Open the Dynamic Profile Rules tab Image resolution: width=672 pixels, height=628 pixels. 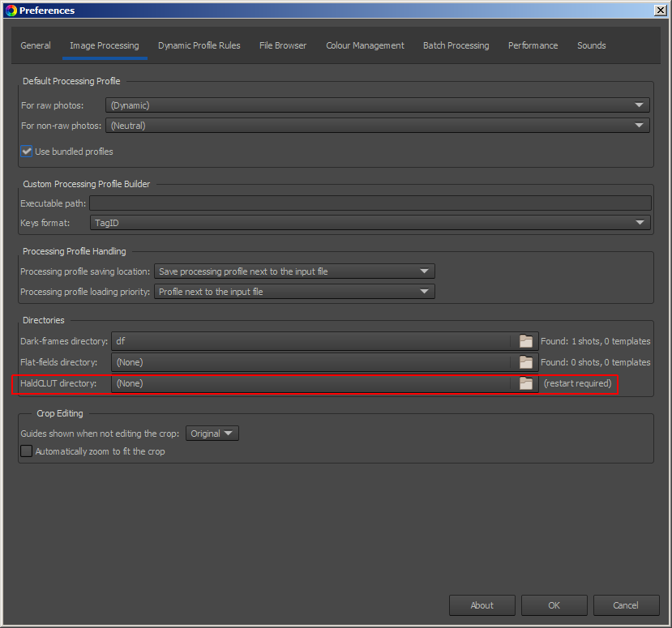[x=199, y=45]
